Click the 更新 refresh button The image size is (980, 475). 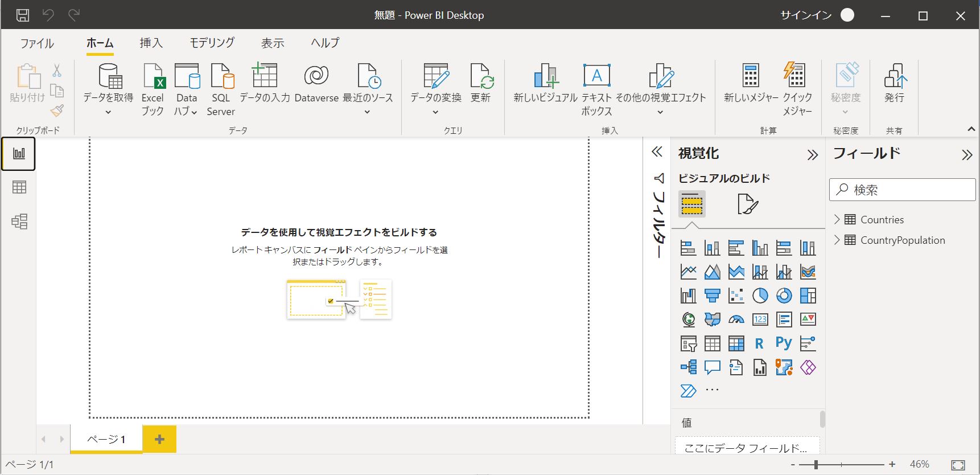point(481,83)
